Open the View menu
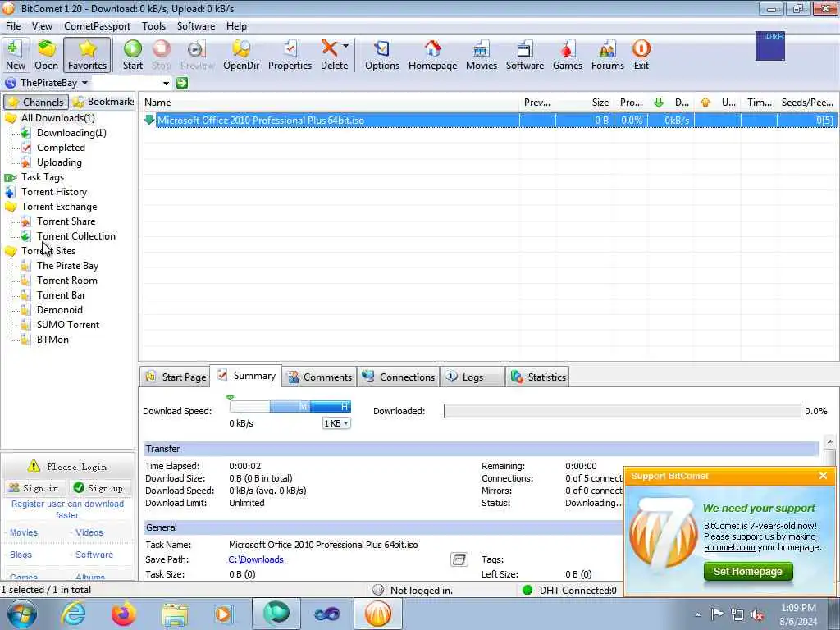The width and height of the screenshot is (840, 630). [42, 26]
